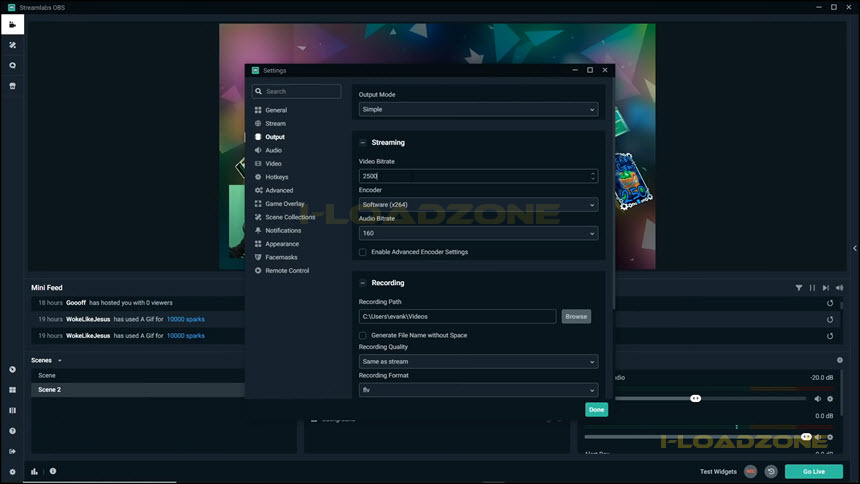Open the Audio Bitrate dropdown
860x484 pixels.
pos(478,233)
